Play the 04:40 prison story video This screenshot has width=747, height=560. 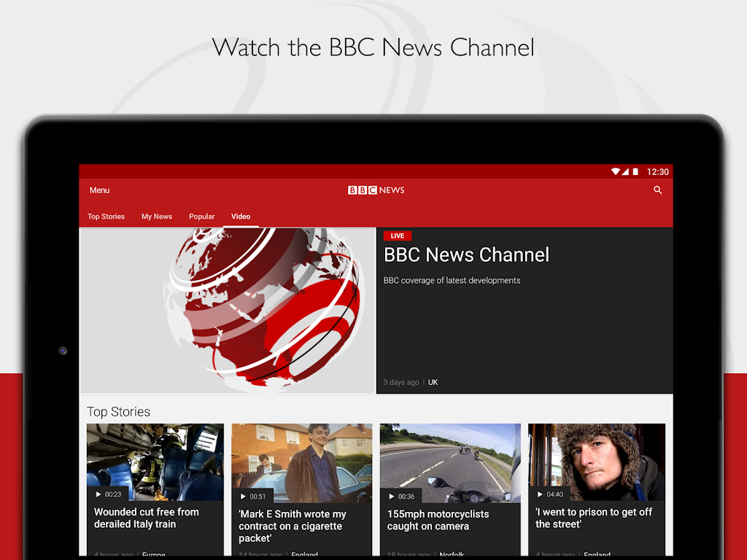[x=550, y=494]
